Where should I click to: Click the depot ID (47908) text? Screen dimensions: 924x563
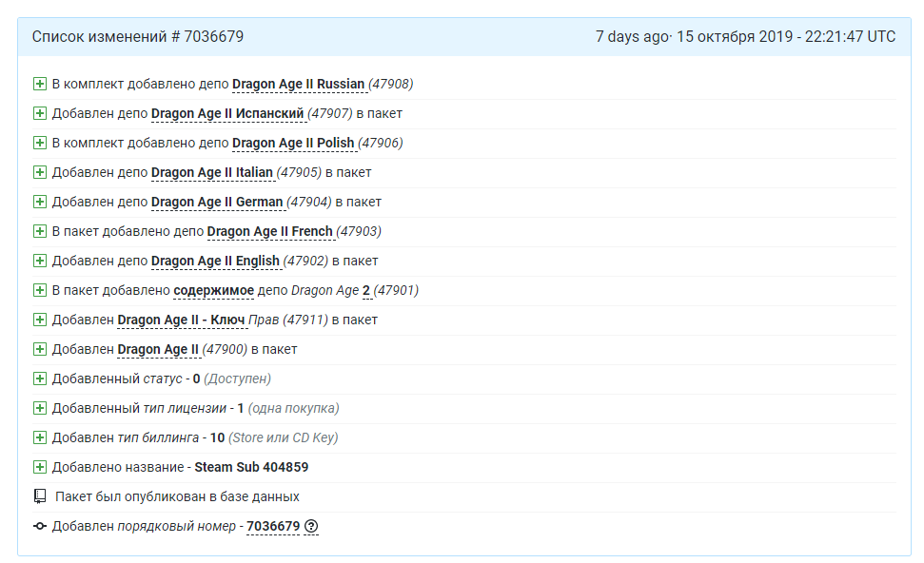[391, 85]
